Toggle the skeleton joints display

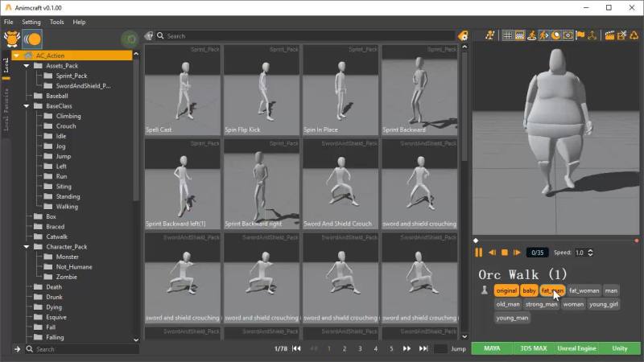[592, 35]
